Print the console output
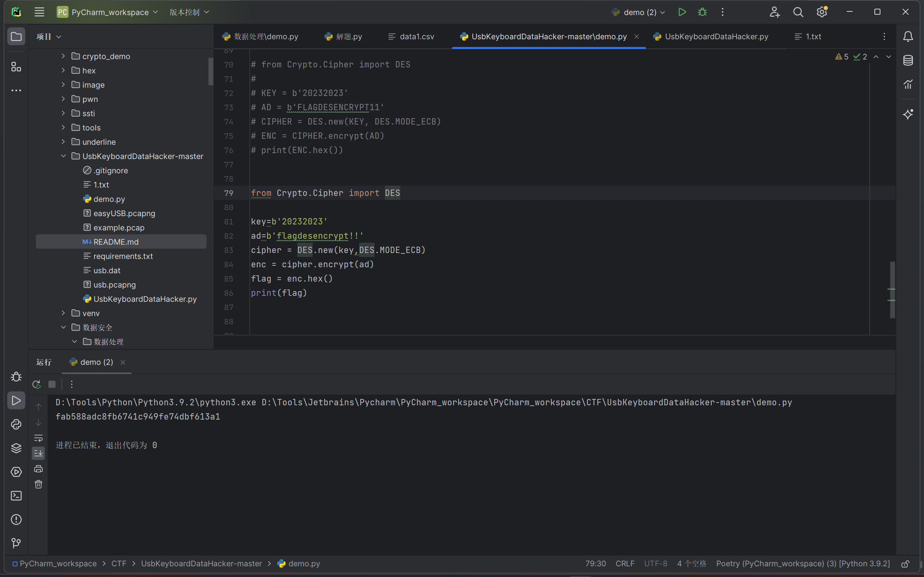The width and height of the screenshot is (924, 577). [38, 469]
